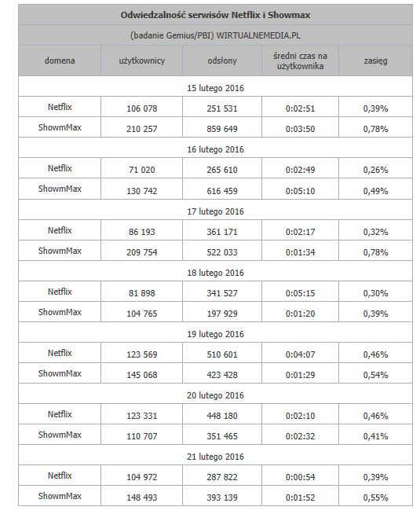The height and width of the screenshot is (514, 420).
Task: Click ShowmMax reach 0,55% on 21 lutego
Action: [x=375, y=497]
